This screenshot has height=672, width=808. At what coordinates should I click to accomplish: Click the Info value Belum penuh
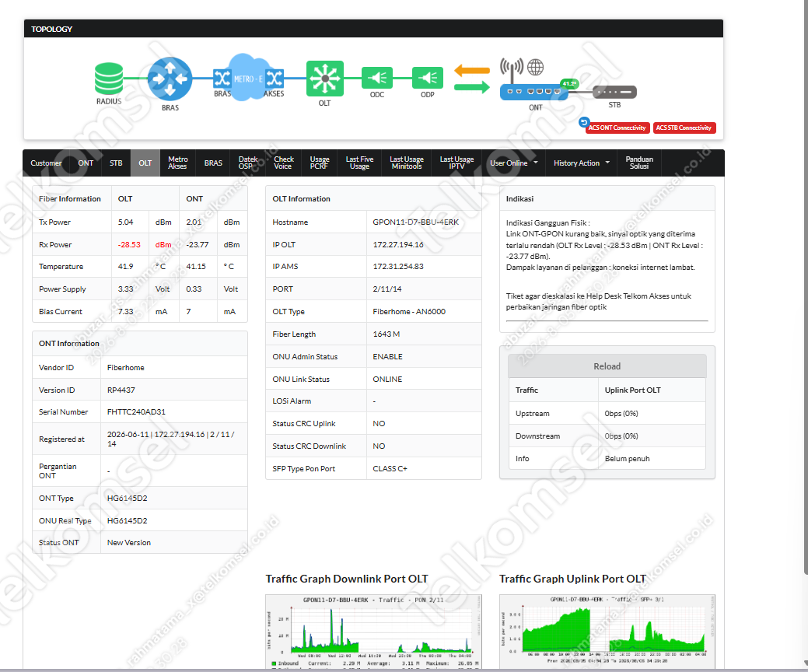pos(627,459)
